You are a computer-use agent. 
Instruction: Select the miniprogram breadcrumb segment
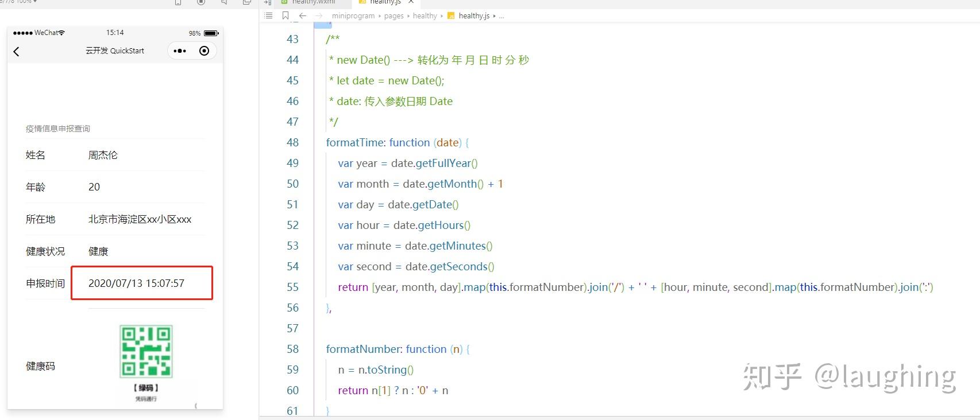353,16
